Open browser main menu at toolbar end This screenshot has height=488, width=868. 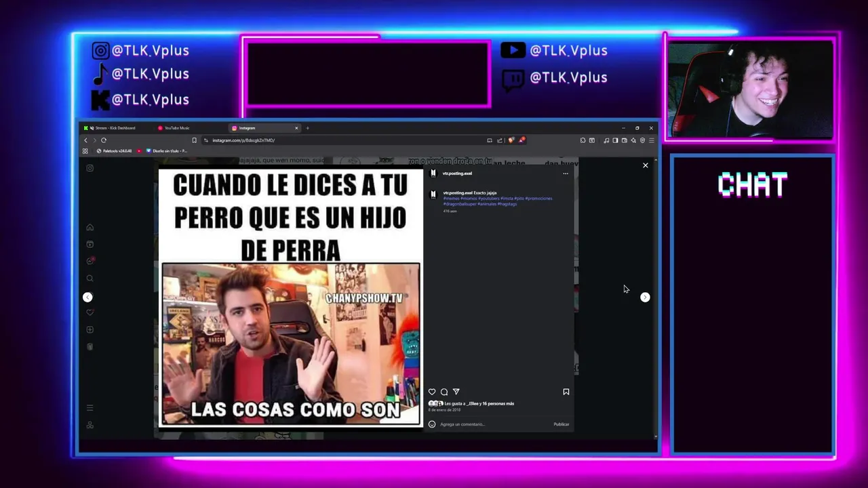[x=652, y=140]
